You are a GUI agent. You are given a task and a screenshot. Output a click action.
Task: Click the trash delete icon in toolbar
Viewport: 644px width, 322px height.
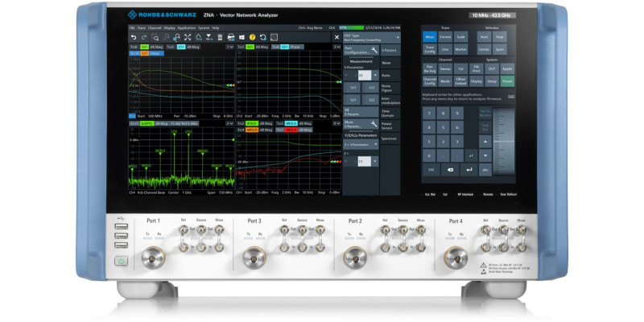click(220, 37)
